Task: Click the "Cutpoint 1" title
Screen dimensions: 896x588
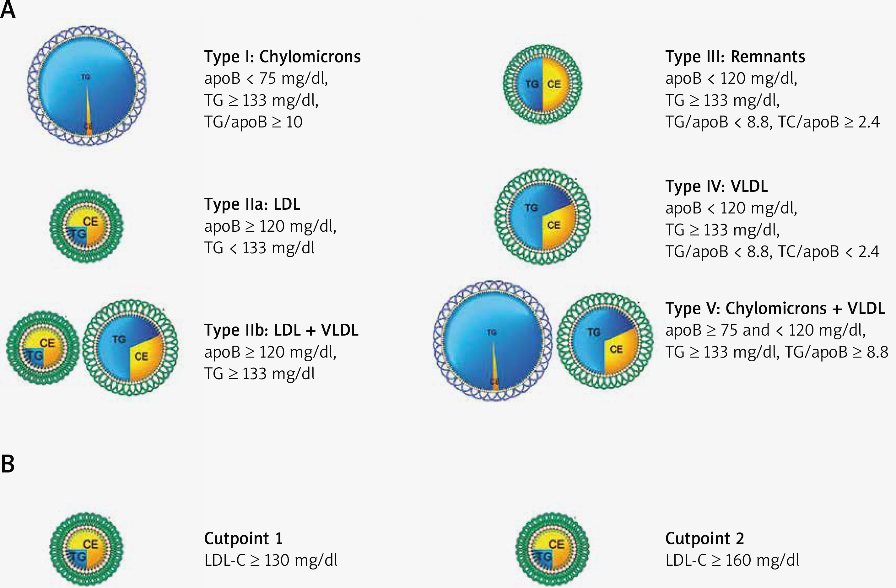Action: pyautogui.click(x=243, y=538)
